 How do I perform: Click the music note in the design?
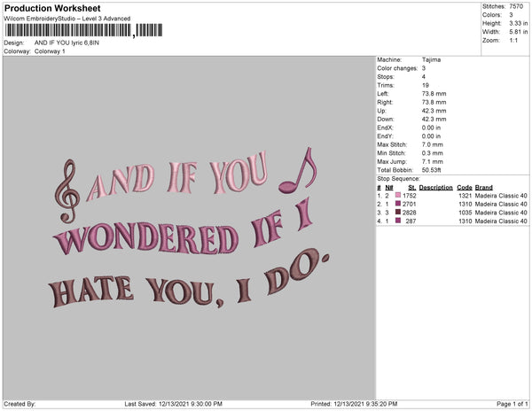click(x=298, y=170)
